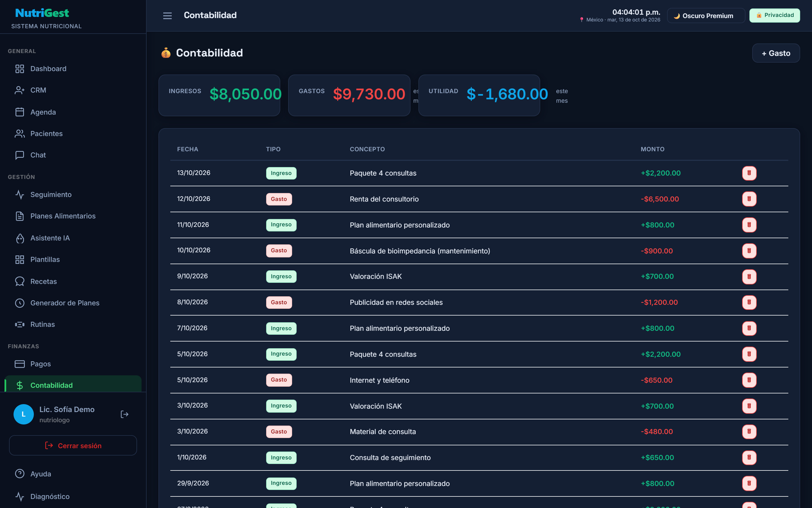
Task: Select Plantillas in the sidebar
Action: point(73,259)
